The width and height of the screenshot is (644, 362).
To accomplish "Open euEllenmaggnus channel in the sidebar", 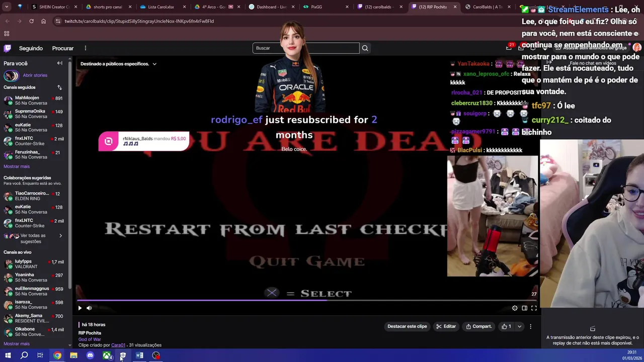I will click(x=34, y=291).
